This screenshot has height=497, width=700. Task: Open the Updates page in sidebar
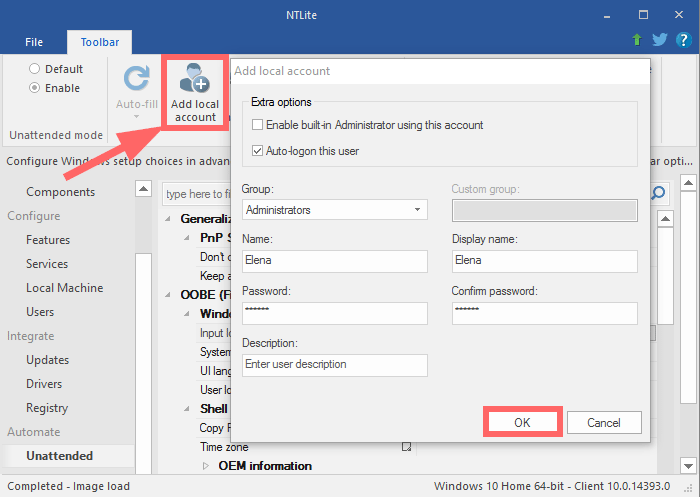(47, 360)
